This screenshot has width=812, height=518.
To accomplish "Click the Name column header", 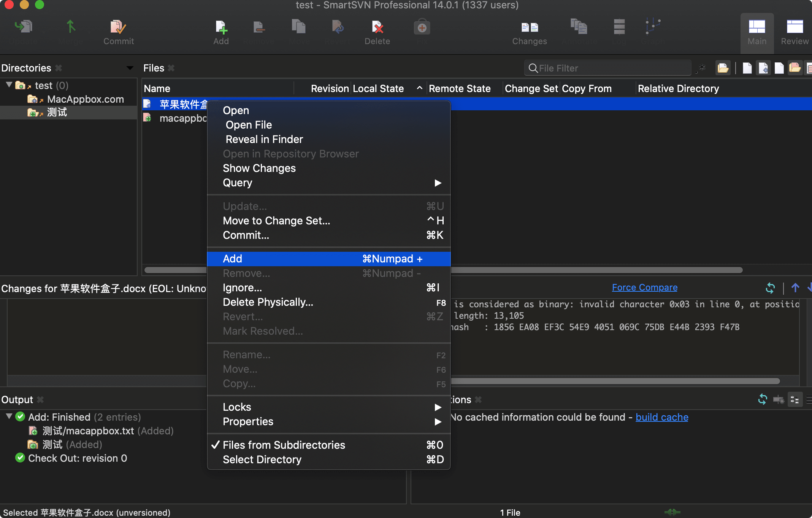I will coord(218,89).
